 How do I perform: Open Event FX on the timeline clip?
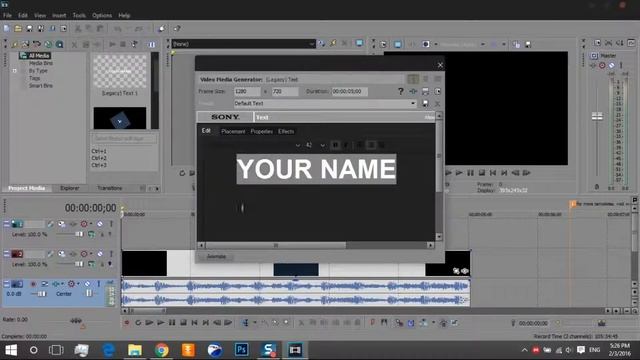[464, 271]
